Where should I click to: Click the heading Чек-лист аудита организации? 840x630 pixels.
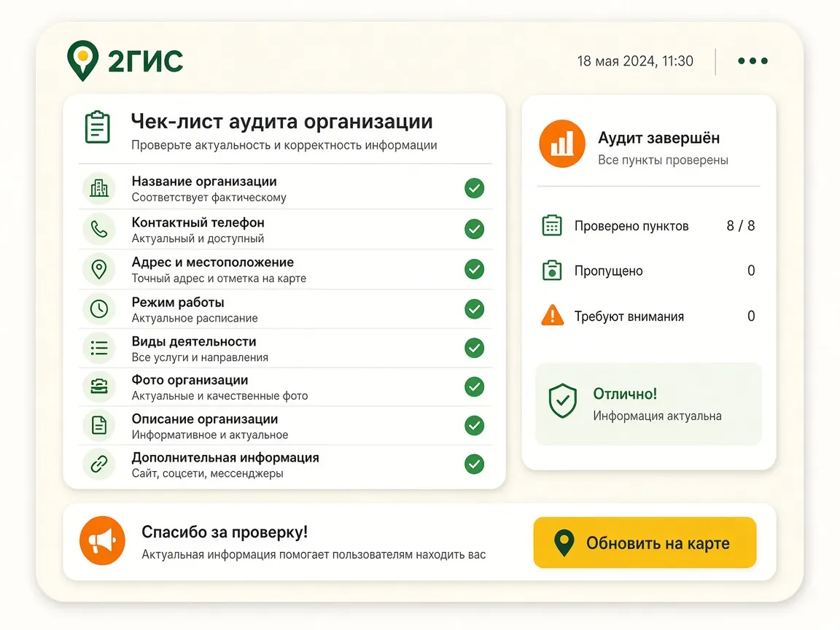coord(281,122)
